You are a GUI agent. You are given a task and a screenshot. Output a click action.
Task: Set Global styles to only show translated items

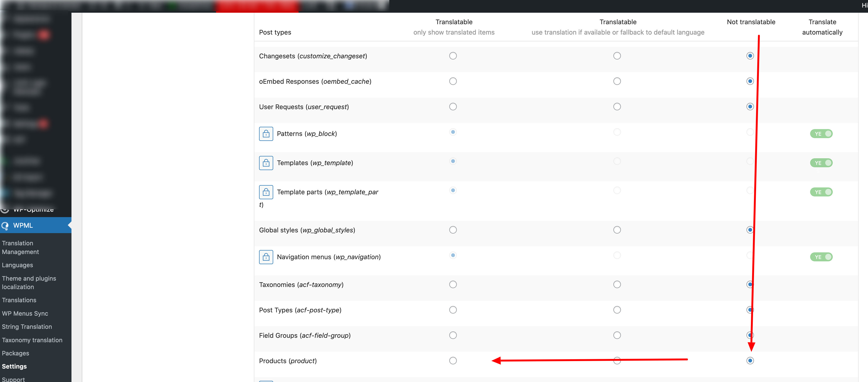[x=453, y=230]
